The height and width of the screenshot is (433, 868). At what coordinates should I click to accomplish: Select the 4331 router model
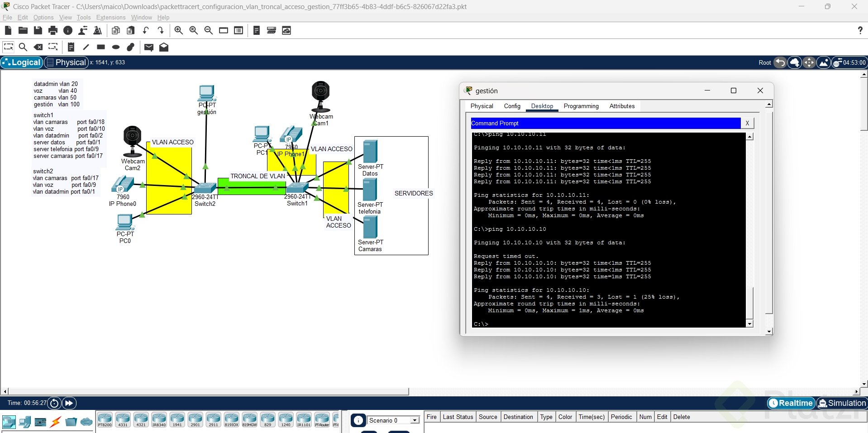[x=123, y=419]
